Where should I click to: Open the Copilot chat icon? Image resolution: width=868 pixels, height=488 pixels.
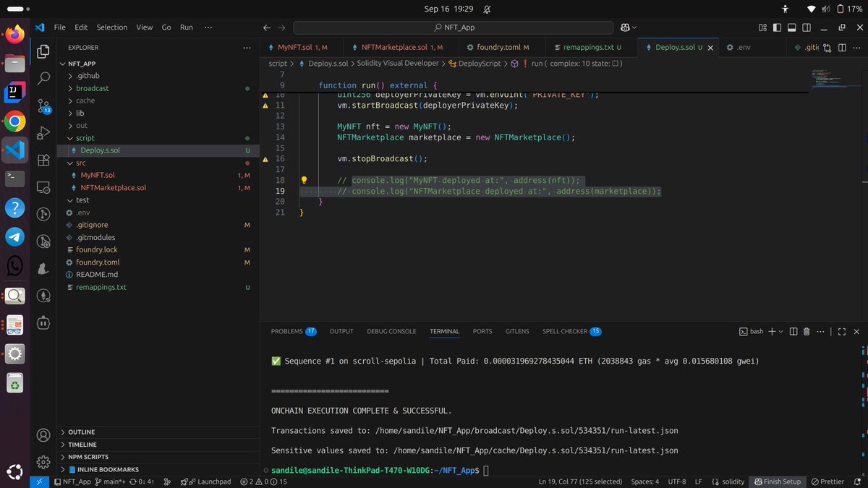click(625, 27)
